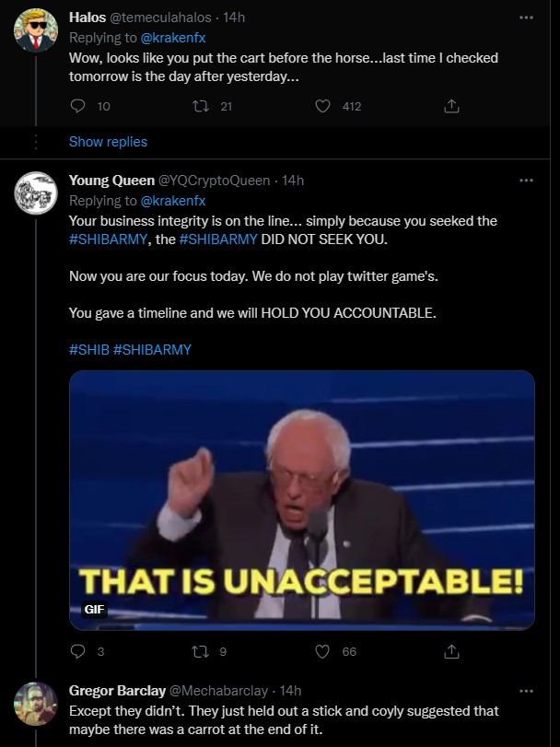Image resolution: width=560 pixels, height=747 pixels.
Task: Expand Show replies thread
Action: click(108, 142)
